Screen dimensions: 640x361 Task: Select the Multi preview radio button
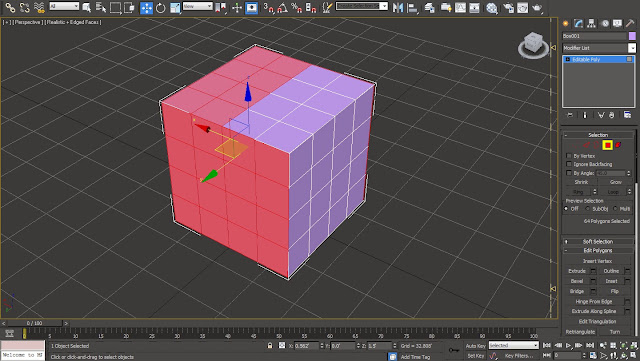(x=615, y=209)
